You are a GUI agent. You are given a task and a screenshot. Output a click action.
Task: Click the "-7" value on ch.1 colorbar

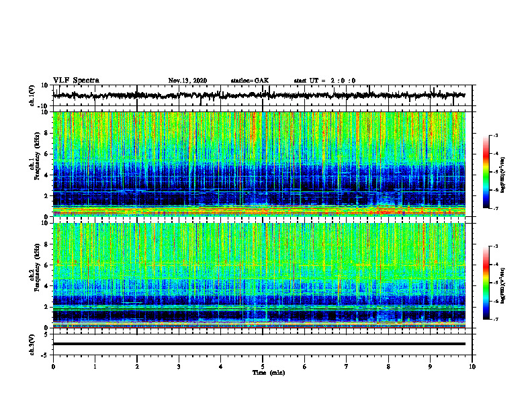[496, 208]
